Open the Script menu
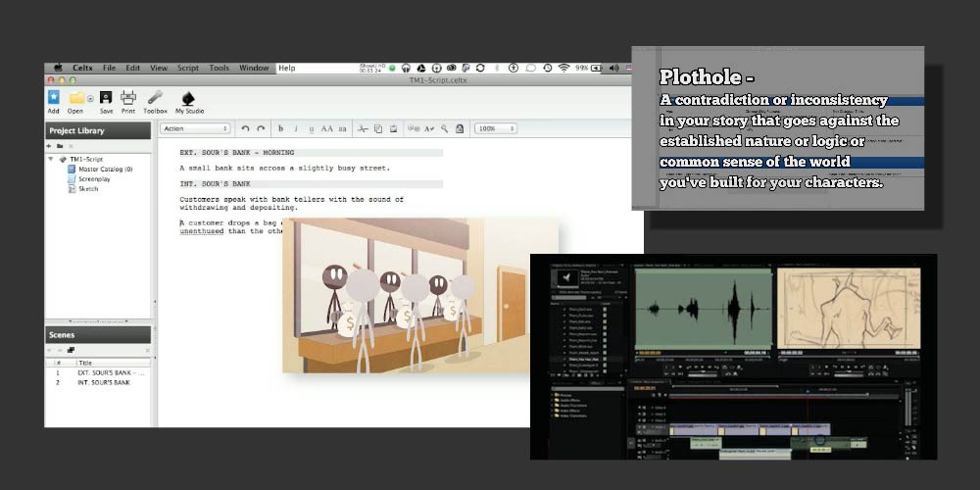Screen dimensions: 980x490 pos(187,68)
